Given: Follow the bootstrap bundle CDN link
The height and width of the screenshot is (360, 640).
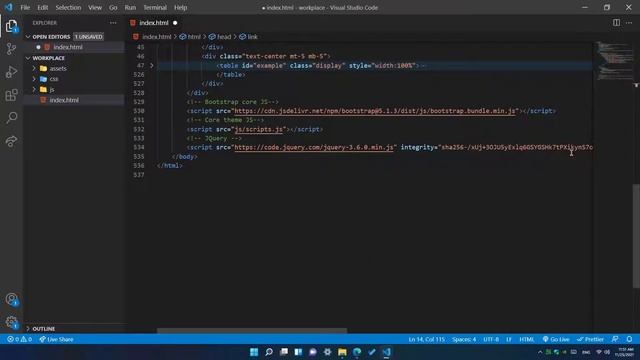Looking at the screenshot, I should click(376, 111).
